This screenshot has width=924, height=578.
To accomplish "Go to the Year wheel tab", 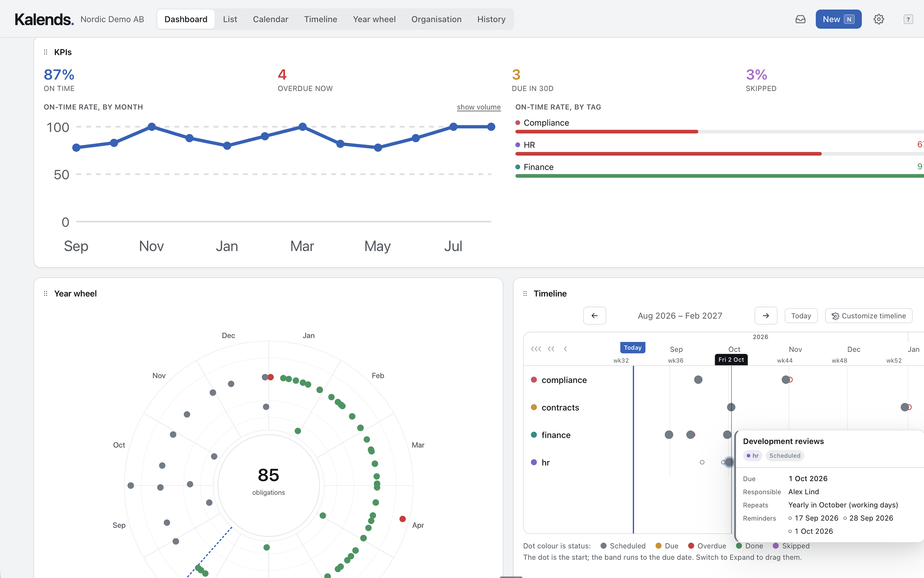I will 374,19.
